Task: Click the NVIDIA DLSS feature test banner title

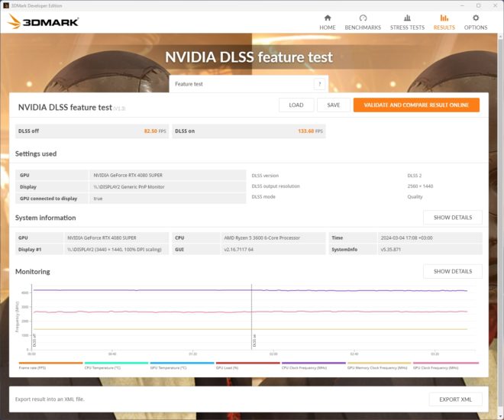Action: 249,57
